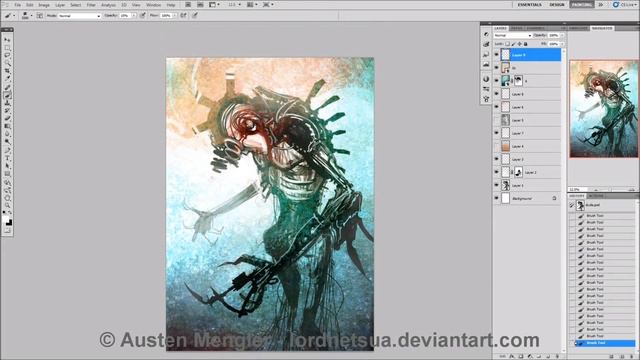Select the Lasso tool
640x360 pixels.
tap(7, 56)
